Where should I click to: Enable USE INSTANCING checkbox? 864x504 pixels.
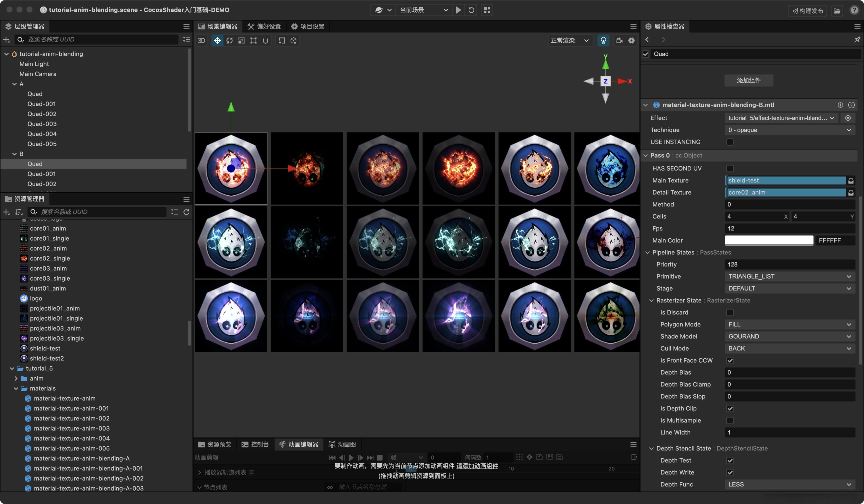730,142
